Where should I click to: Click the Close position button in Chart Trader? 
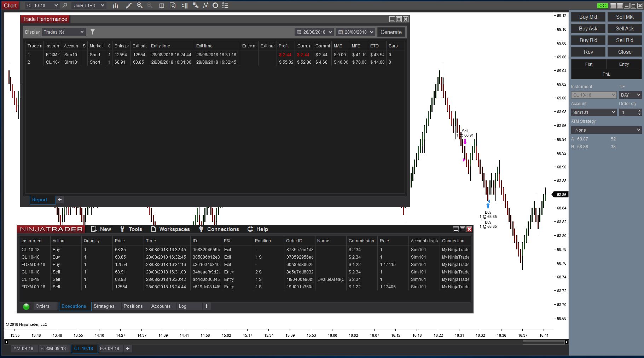pyautogui.click(x=625, y=52)
